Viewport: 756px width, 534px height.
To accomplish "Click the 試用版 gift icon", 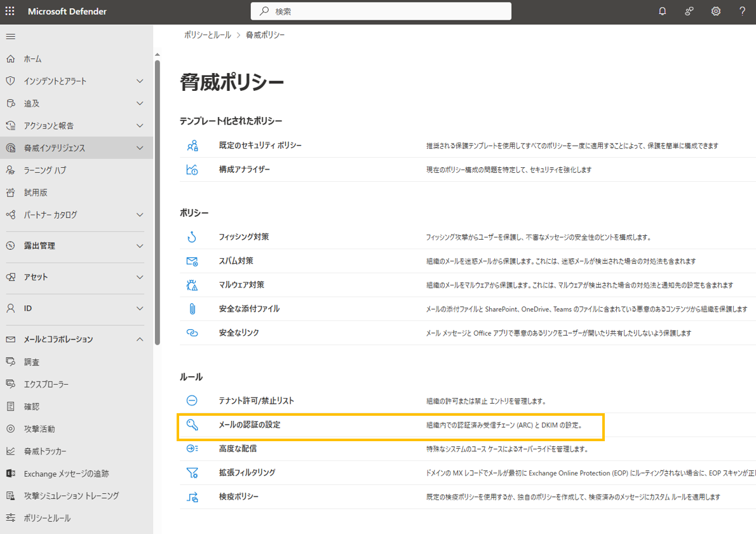I will (x=11, y=193).
